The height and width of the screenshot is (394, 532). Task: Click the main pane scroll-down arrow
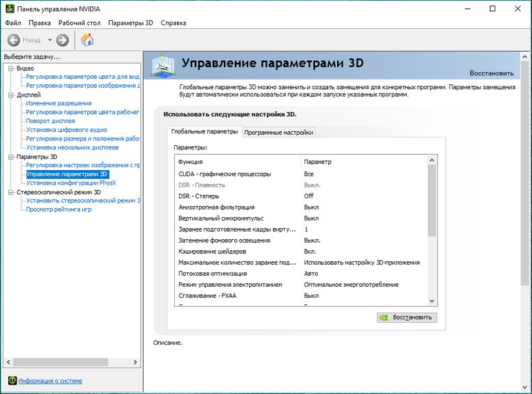tap(524, 387)
